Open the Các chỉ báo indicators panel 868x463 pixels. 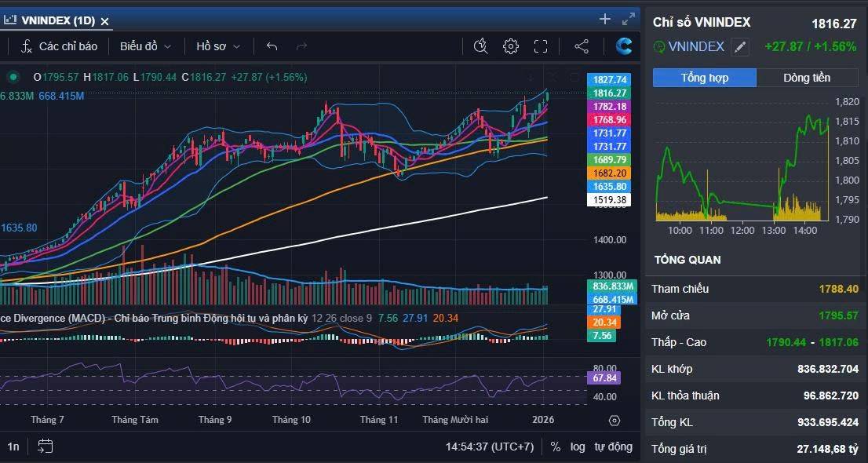pos(60,46)
